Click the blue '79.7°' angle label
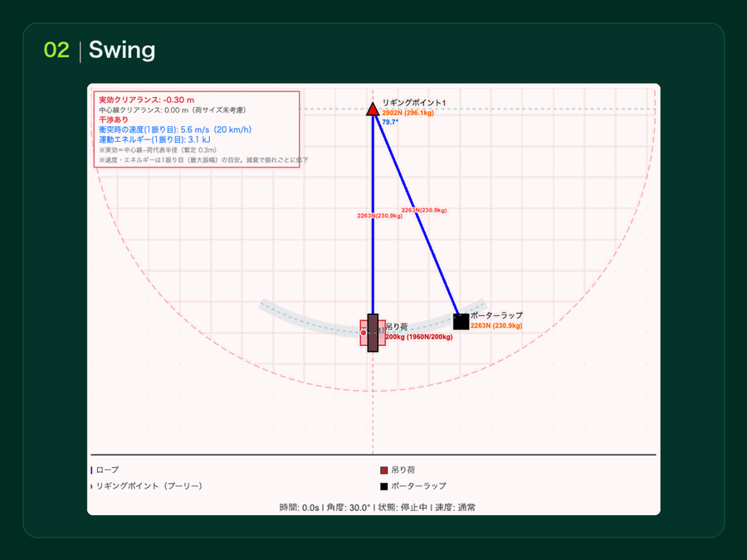747x560 pixels. coord(390,123)
